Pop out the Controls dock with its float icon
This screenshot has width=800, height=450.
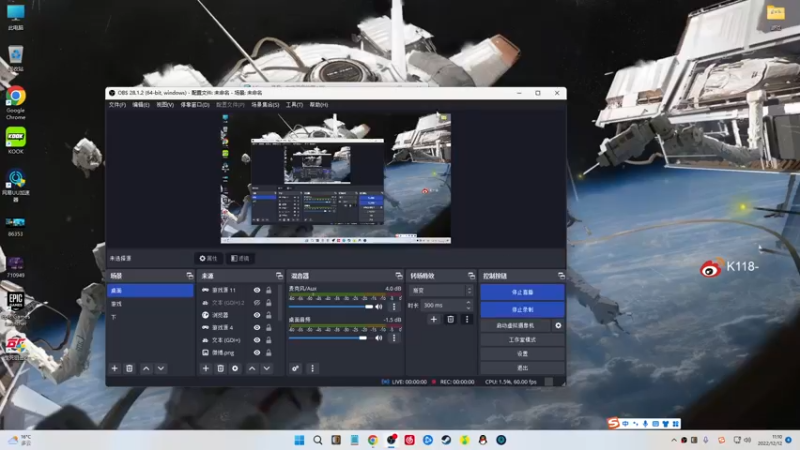tap(561, 276)
